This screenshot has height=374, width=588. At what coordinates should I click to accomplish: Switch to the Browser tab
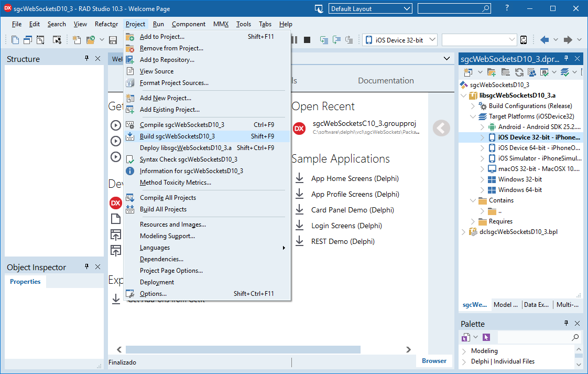434,360
